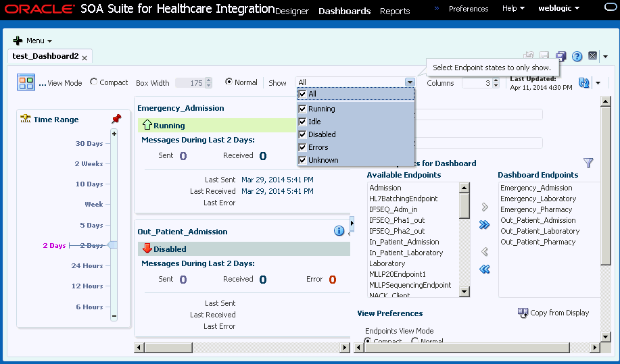Viewport: 620px width, 364px height.
Task: Zoom out time range with minus
Action: [x=114, y=316]
